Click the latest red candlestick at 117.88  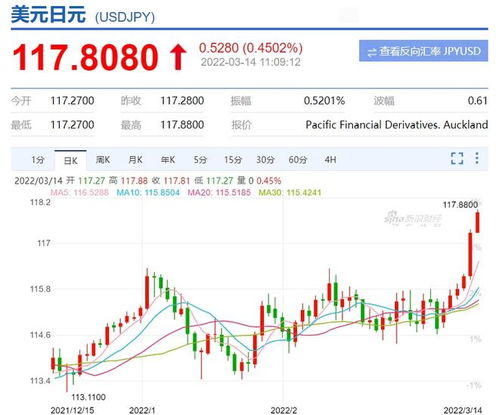[477, 222]
